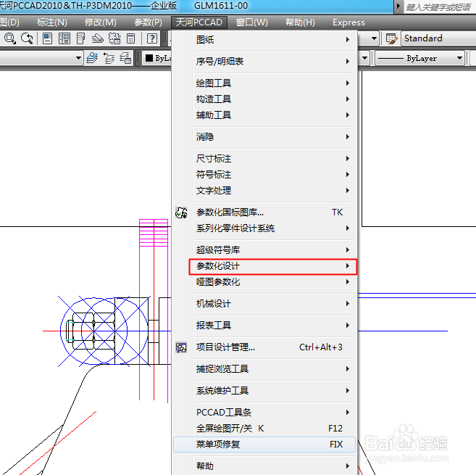Open the Tool Palettes icon
The height and width of the screenshot is (475, 476).
click(80, 38)
